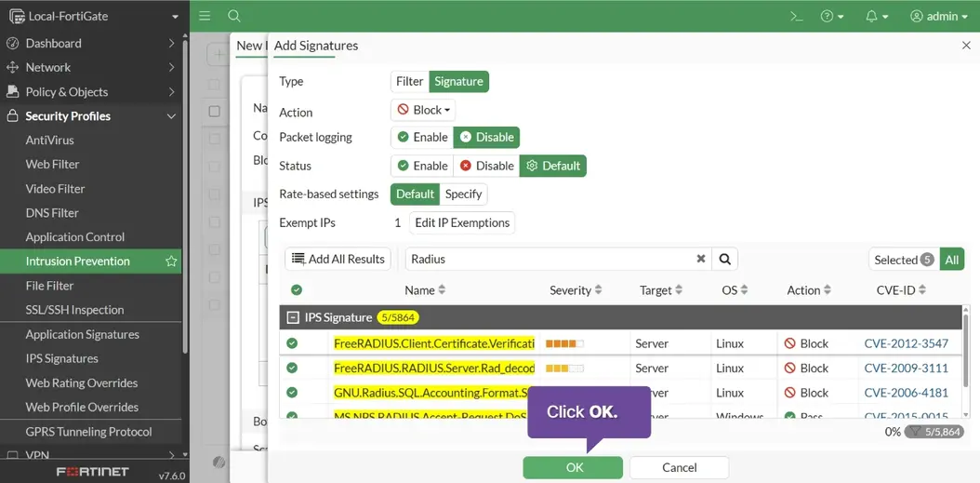
Task: Disable packet logging
Action: pos(486,137)
